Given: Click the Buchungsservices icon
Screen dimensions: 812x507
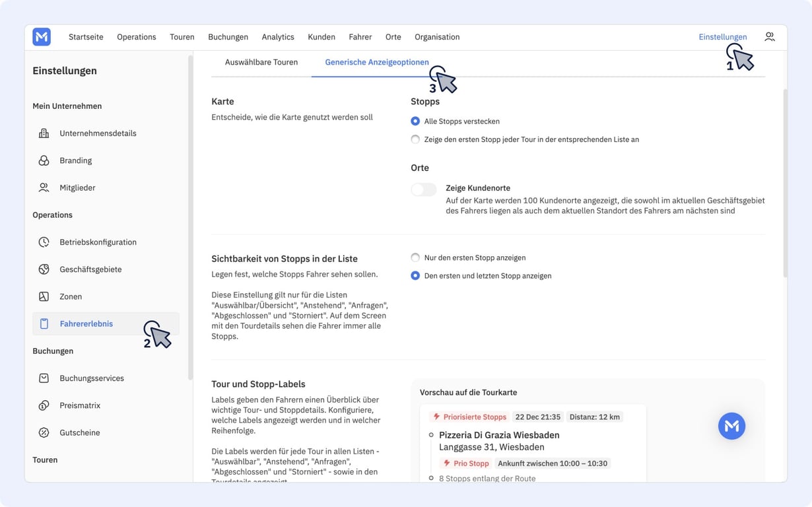Looking at the screenshot, I should click(x=44, y=378).
